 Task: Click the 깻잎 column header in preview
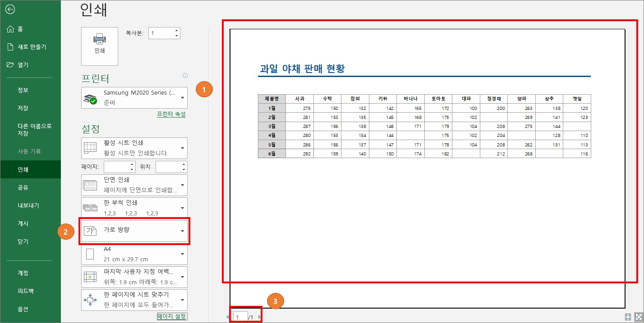pyautogui.click(x=577, y=99)
